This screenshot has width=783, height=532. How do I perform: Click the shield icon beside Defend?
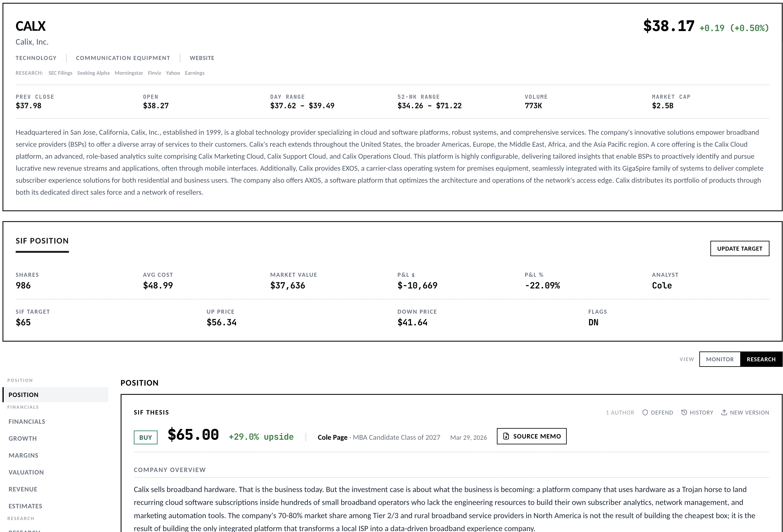coord(645,412)
